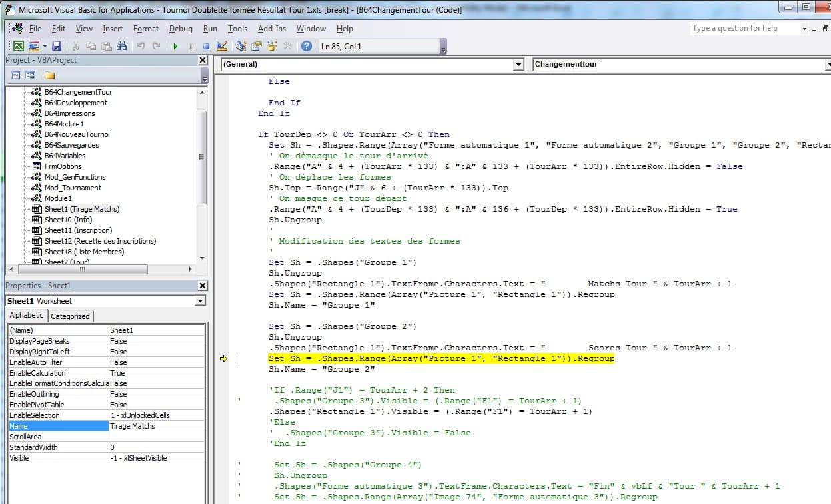Toggle Design Mode icon in toolbar
831x504 pixels.
[222, 46]
